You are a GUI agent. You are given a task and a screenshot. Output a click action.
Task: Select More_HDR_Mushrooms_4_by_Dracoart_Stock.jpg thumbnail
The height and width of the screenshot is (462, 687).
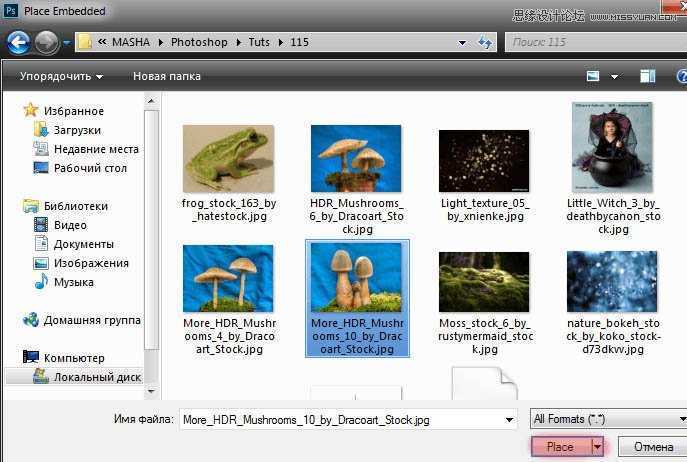[228, 278]
